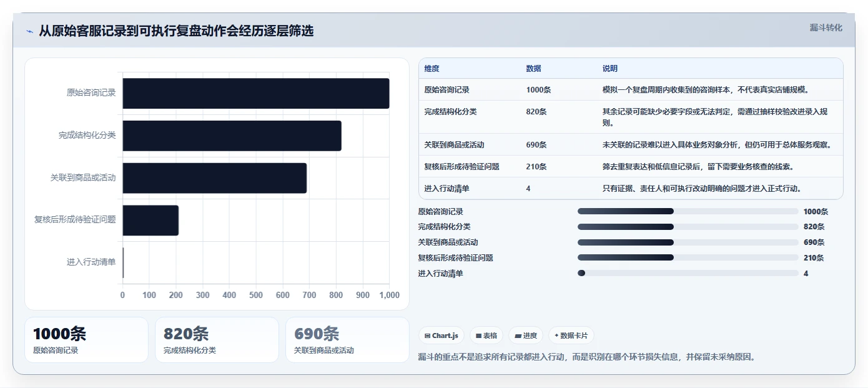This screenshot has height=388, width=868.
Task: Click 820条 in the table's 数据 column
Action: point(536,112)
